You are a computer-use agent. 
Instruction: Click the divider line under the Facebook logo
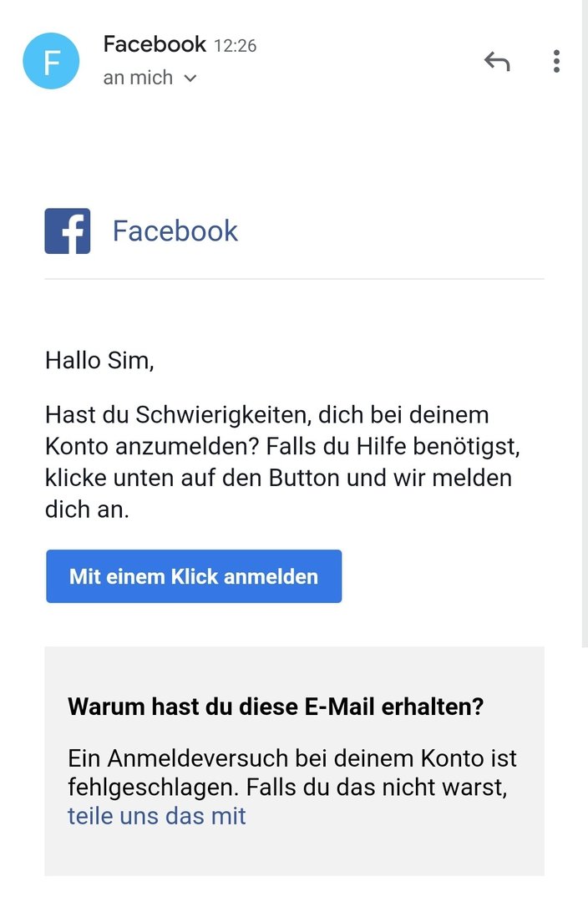[295, 279]
